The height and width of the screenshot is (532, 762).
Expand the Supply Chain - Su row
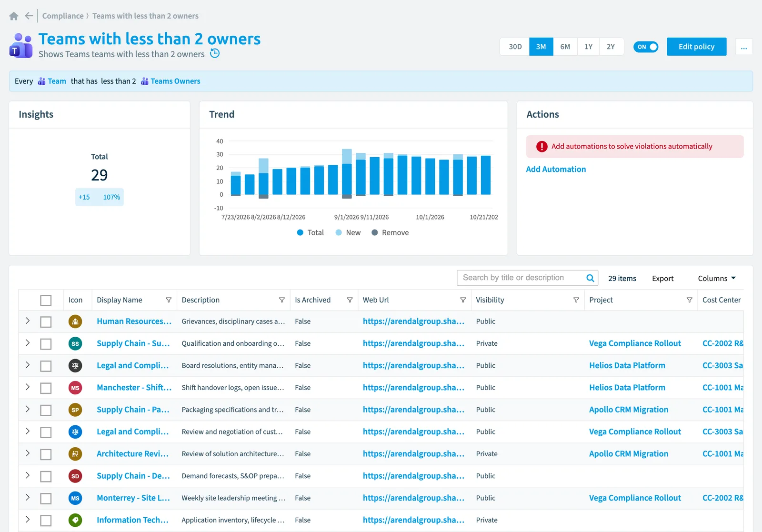[x=28, y=343]
